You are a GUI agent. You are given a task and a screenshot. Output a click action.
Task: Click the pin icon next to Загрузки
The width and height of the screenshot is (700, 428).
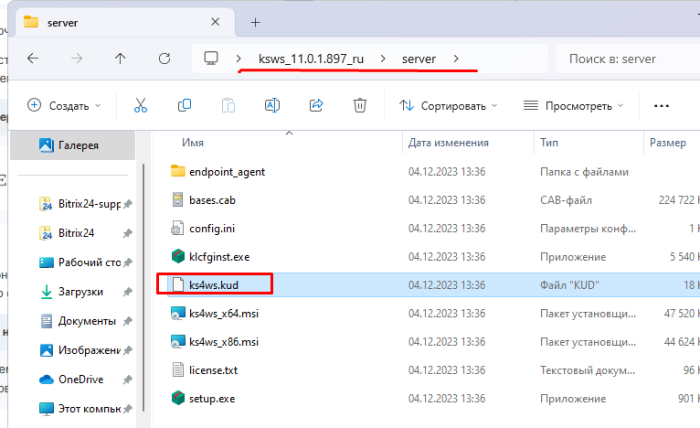pyautogui.click(x=128, y=292)
